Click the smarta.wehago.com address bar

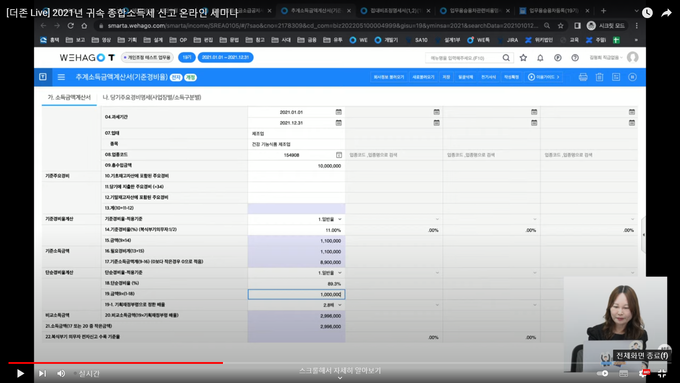[x=323, y=26]
